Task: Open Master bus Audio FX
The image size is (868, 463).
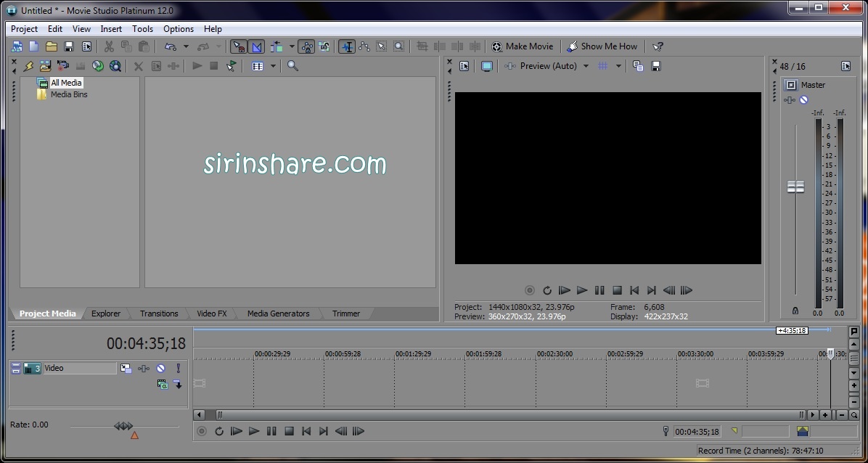Action: (x=790, y=99)
